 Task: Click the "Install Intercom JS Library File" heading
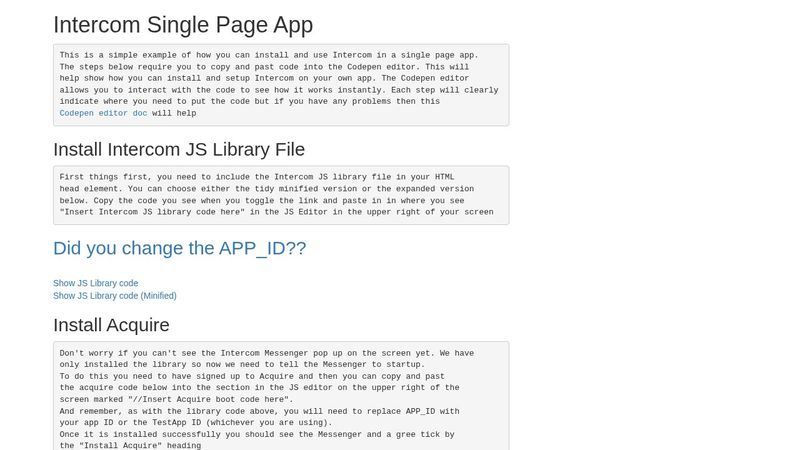pyautogui.click(x=179, y=150)
